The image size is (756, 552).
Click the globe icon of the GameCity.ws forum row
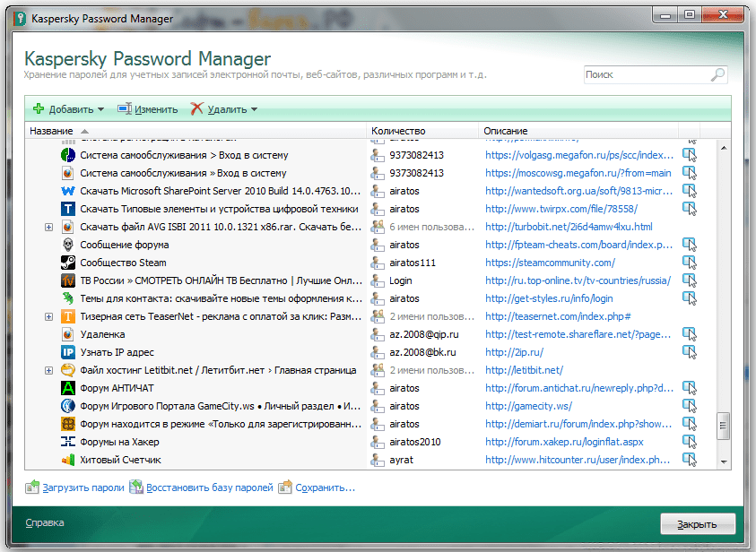[68, 406]
